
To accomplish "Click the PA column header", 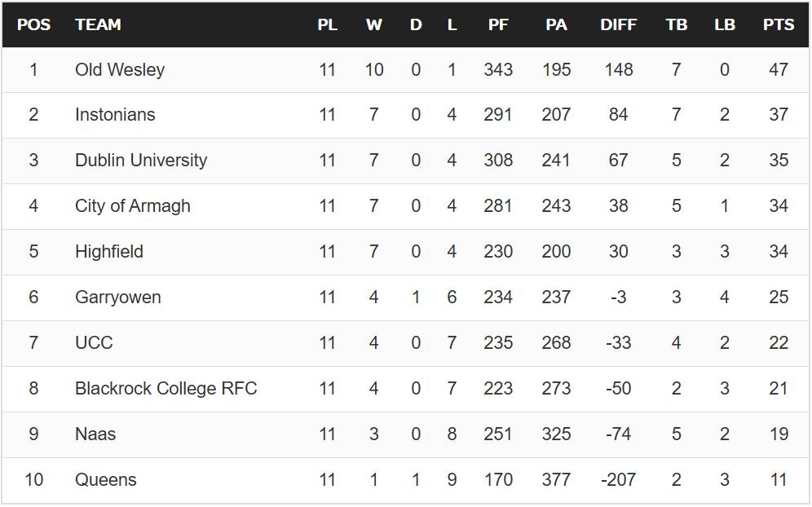I will (556, 25).
